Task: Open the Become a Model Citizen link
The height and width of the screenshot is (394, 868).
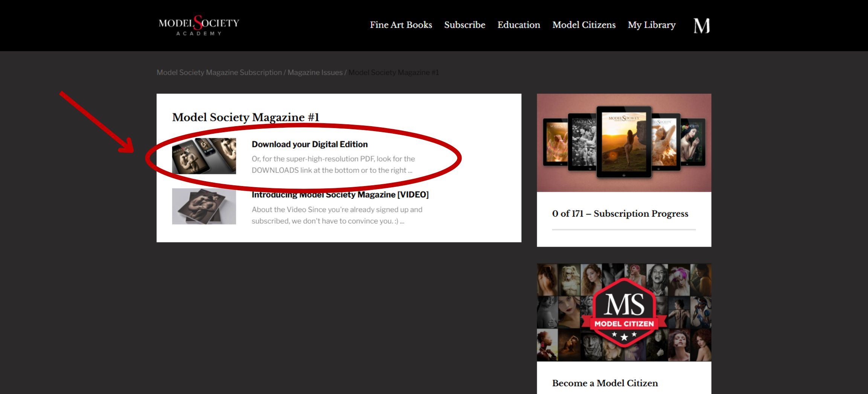Action: 605,383
